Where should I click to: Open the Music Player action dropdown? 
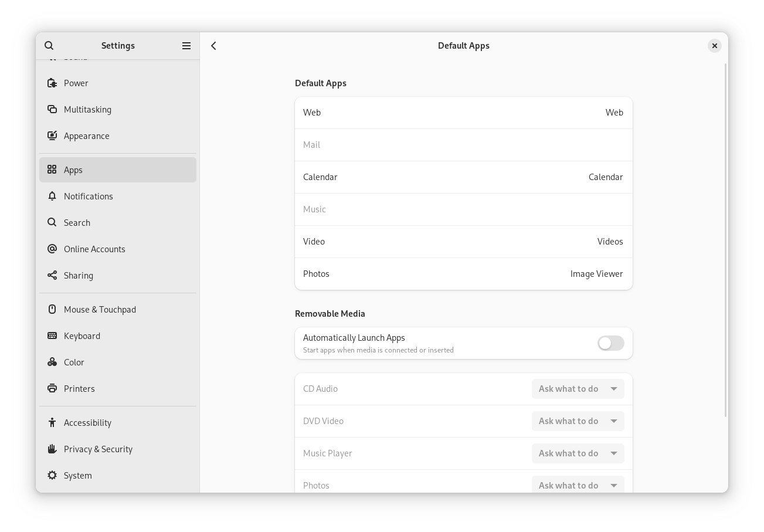pyautogui.click(x=578, y=453)
